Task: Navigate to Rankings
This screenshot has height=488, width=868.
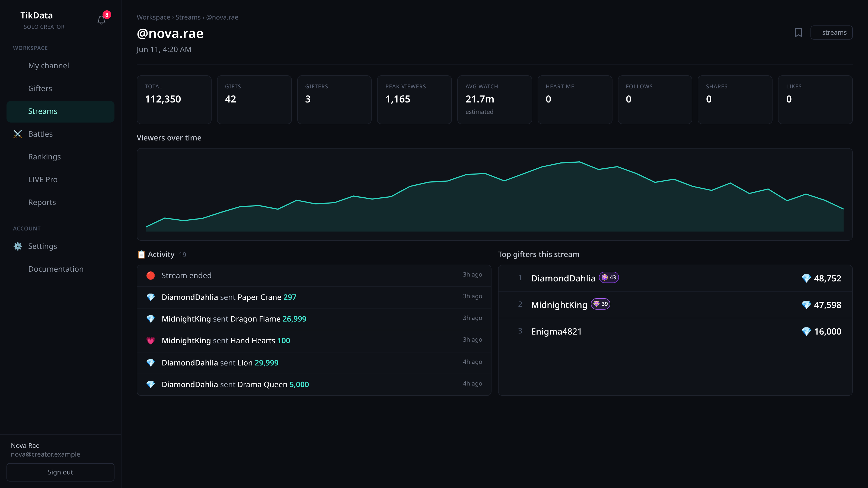Action: click(x=60, y=157)
